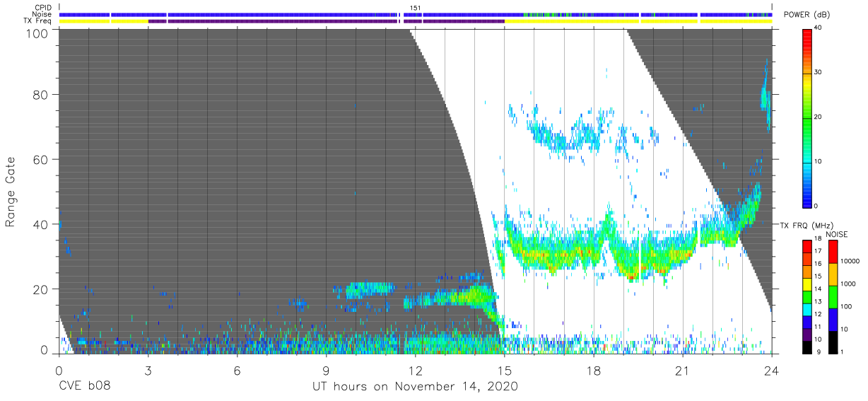Click the x-axis tick label '15'
The image size is (868, 401).
click(504, 370)
